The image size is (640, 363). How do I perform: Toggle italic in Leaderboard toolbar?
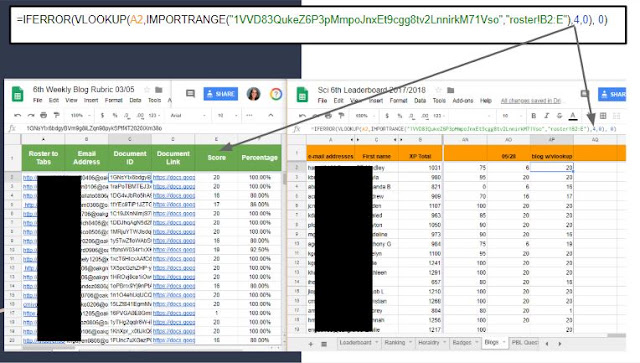click(546, 116)
